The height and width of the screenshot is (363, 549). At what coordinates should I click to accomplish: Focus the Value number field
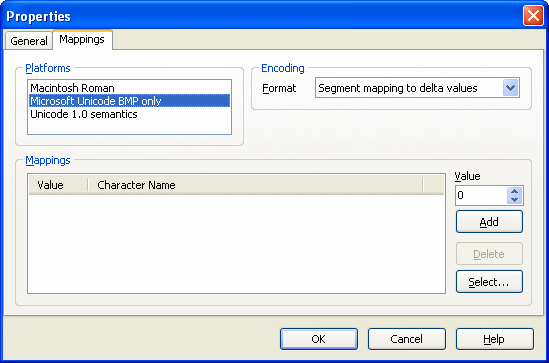pyautogui.click(x=481, y=195)
